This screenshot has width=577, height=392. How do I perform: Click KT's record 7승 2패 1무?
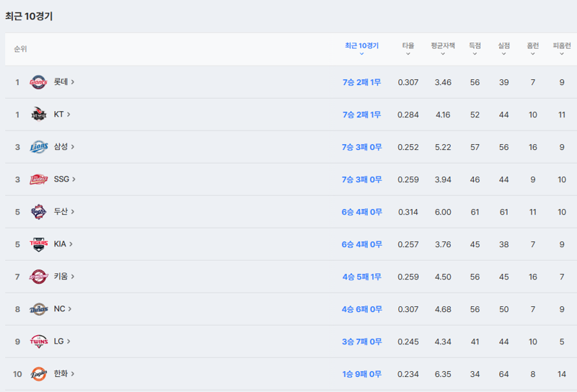[x=362, y=115]
